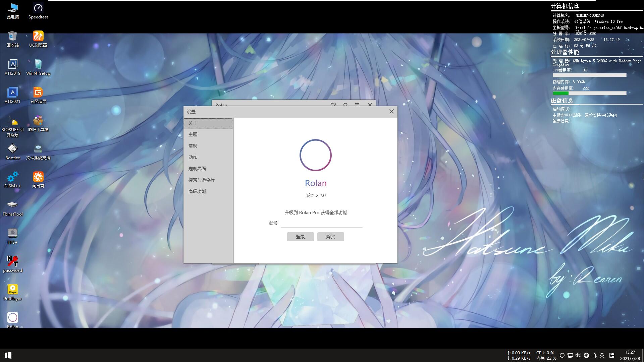The image size is (644, 362).
Task: Open the UC浏览器 browser shortcut
Action: 38,39
